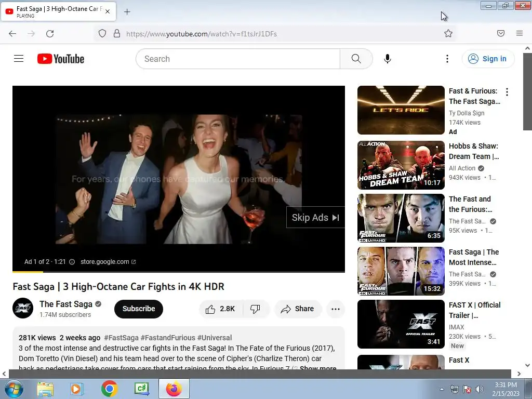Click the horizontal scrollbar left arrow

point(4,374)
